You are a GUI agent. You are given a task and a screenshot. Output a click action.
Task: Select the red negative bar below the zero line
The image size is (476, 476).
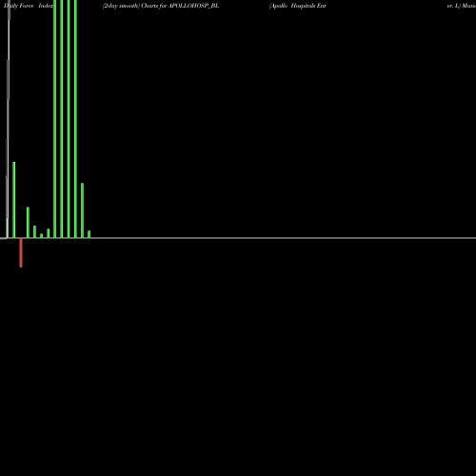(21, 252)
